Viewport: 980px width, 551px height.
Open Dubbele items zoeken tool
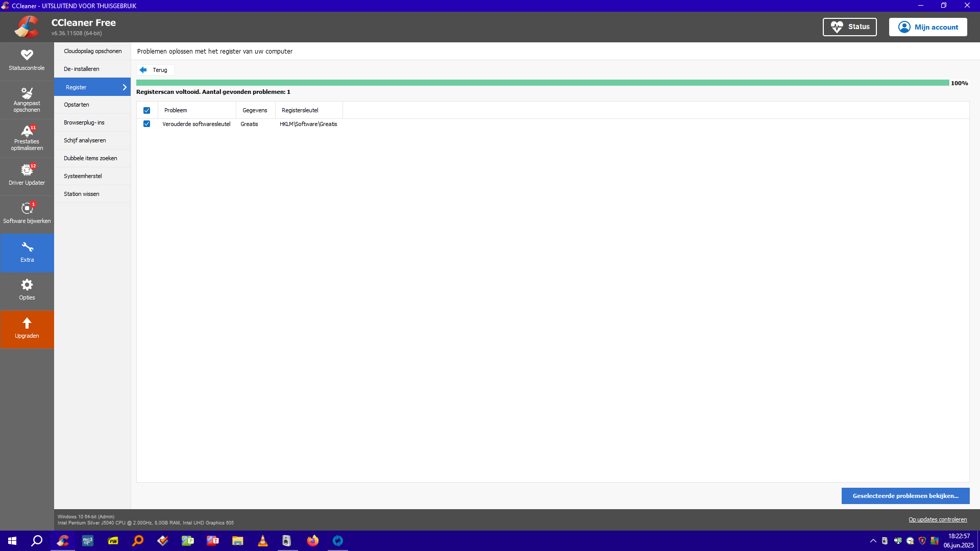pyautogui.click(x=92, y=158)
